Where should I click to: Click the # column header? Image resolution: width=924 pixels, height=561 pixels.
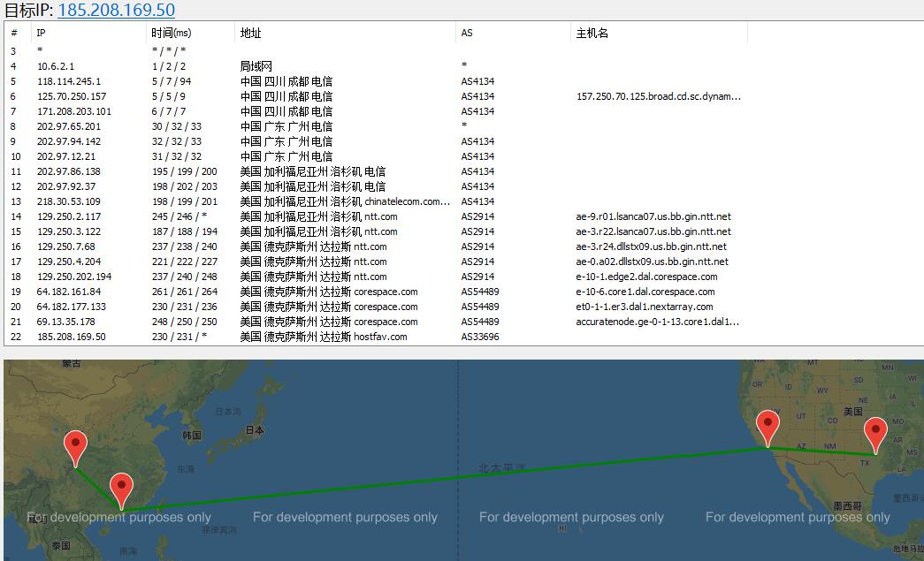18,33
